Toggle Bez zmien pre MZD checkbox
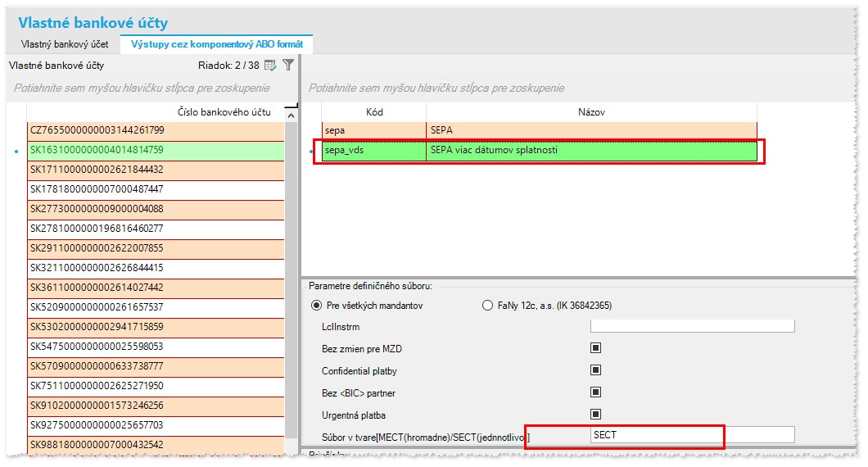 pyautogui.click(x=595, y=348)
